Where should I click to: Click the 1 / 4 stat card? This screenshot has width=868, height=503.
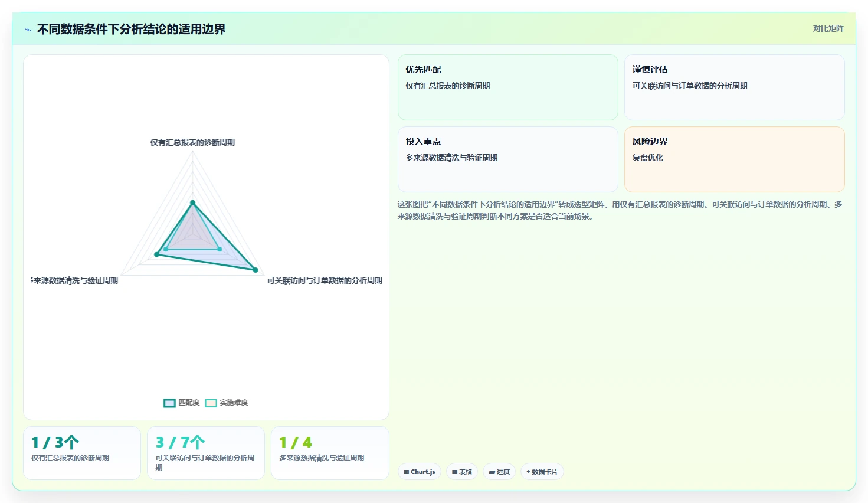coord(330,453)
